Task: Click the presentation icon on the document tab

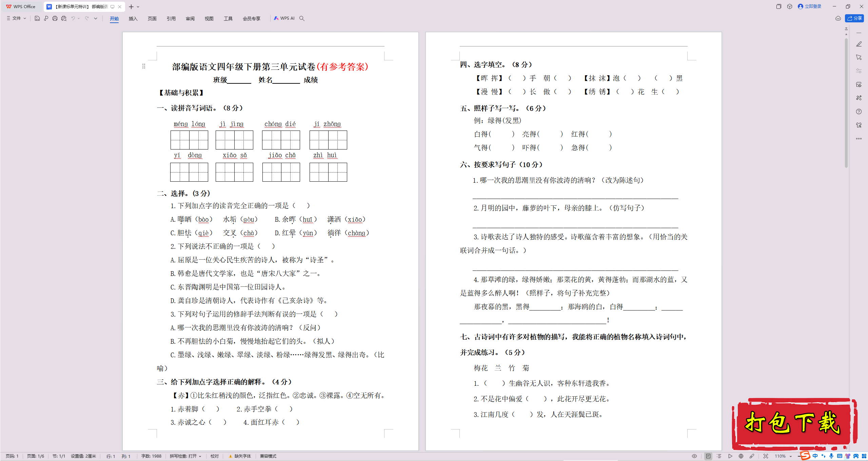Action: pos(113,6)
